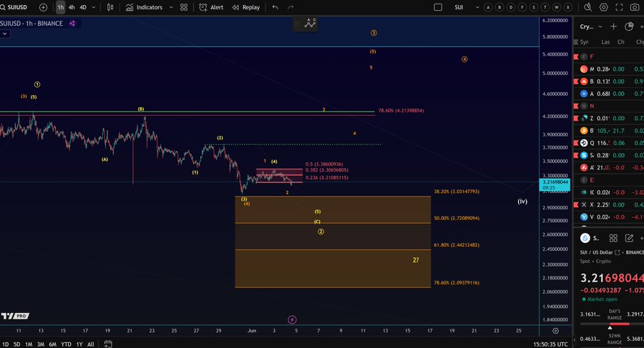
Task: Edit symbol note with pencil icon
Action: [629, 238]
